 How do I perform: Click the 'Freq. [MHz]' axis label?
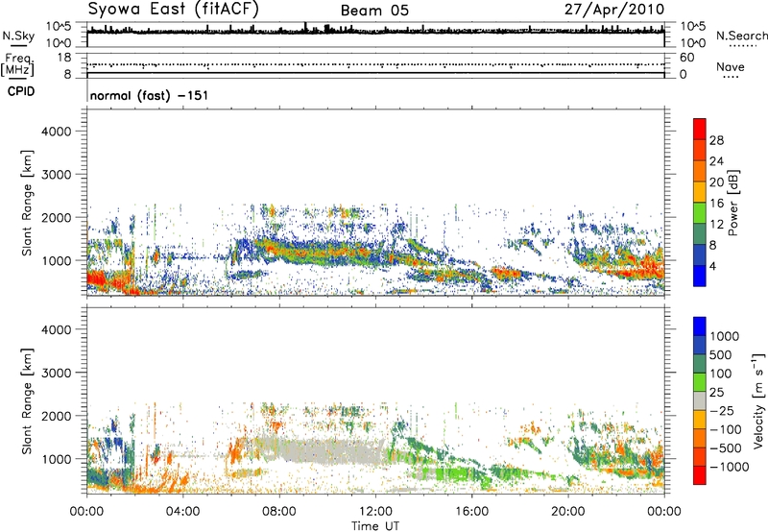pyautogui.click(x=17, y=65)
